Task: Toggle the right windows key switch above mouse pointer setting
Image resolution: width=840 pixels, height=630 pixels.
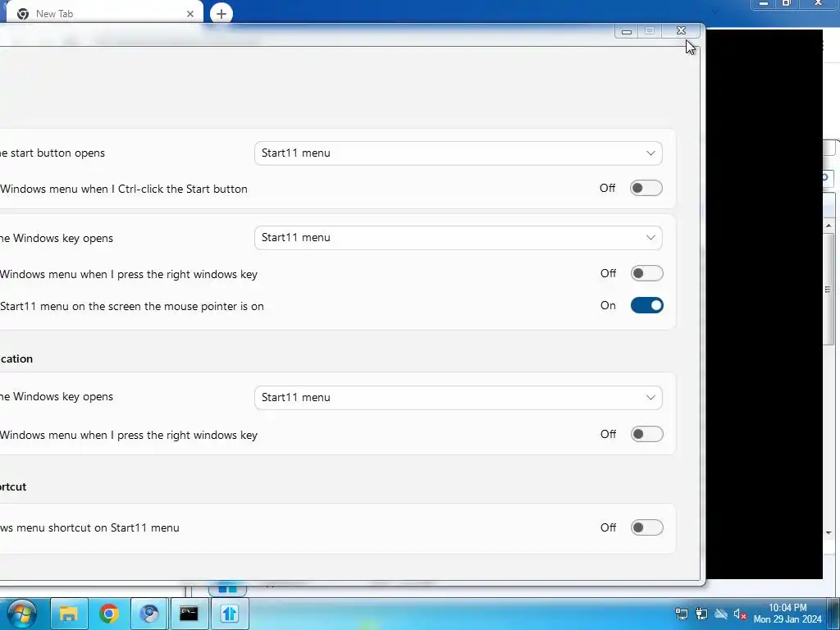Action: [646, 273]
